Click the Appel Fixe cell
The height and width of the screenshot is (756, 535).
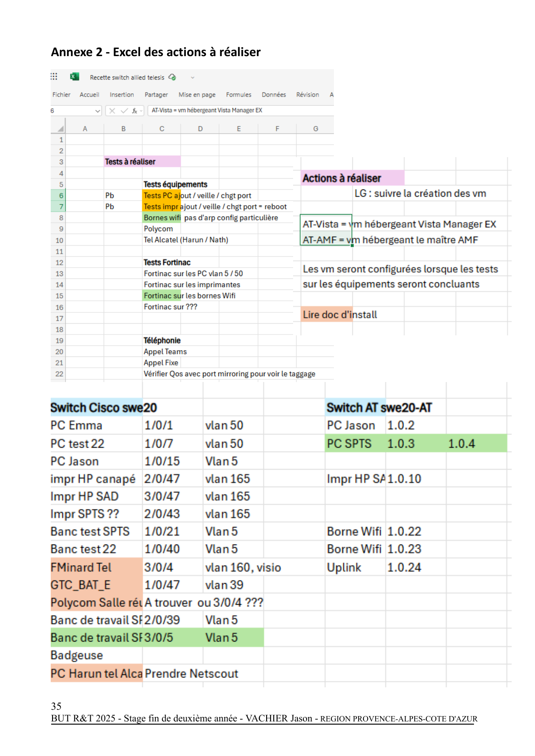pos(161,363)
